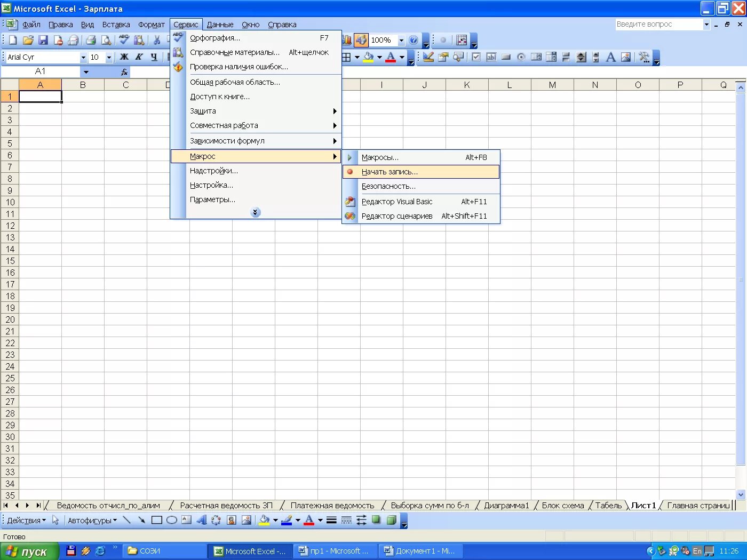Select the Label (A) control
747x560 pixels.
[611, 57]
